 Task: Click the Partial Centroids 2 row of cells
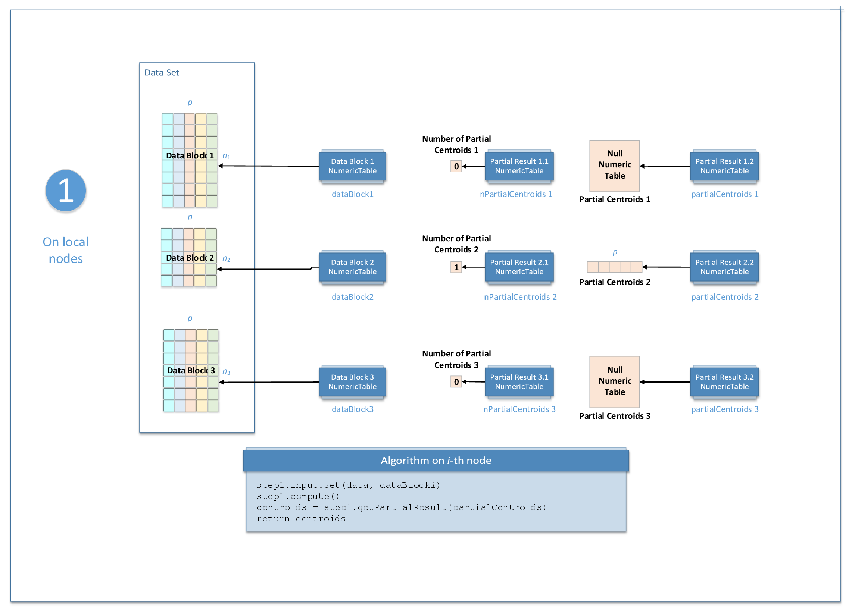point(614,267)
